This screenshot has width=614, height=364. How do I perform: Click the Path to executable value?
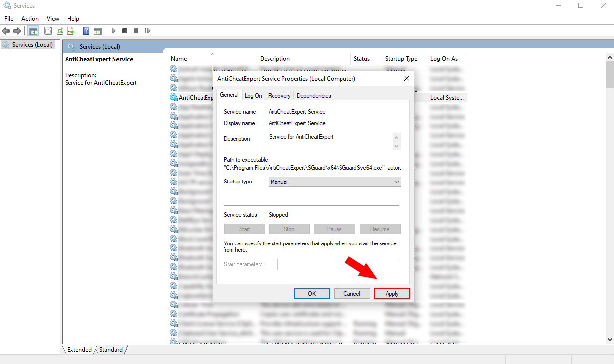tap(313, 168)
